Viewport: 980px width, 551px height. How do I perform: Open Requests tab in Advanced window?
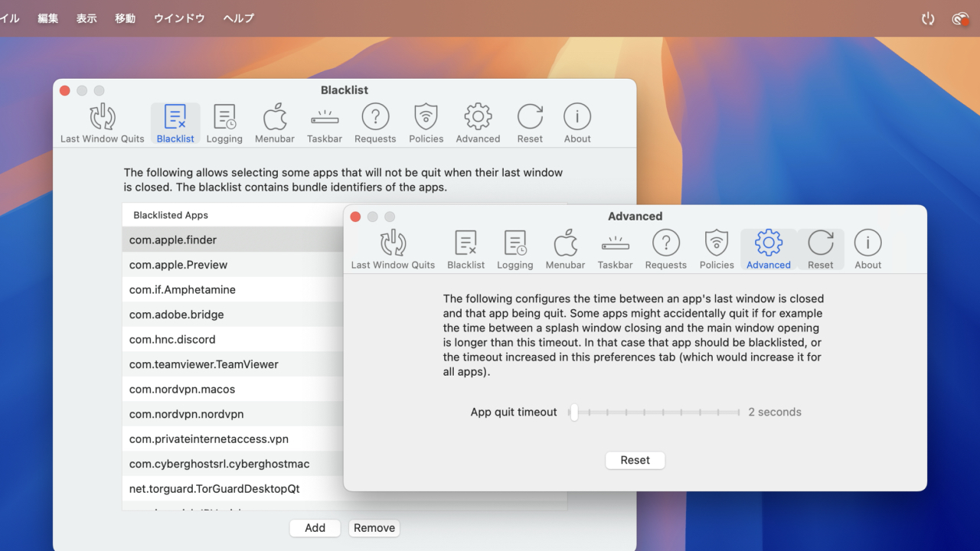pyautogui.click(x=666, y=250)
